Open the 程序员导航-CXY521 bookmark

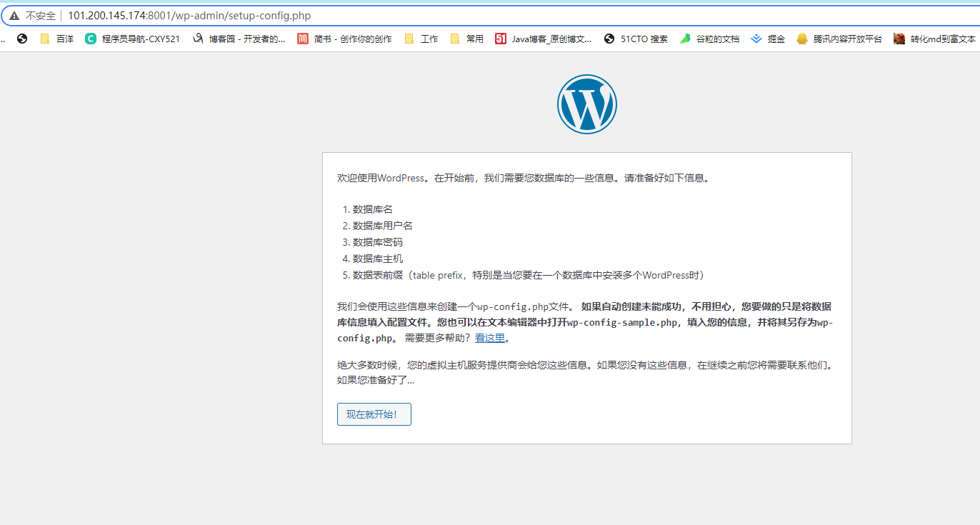[x=133, y=39]
